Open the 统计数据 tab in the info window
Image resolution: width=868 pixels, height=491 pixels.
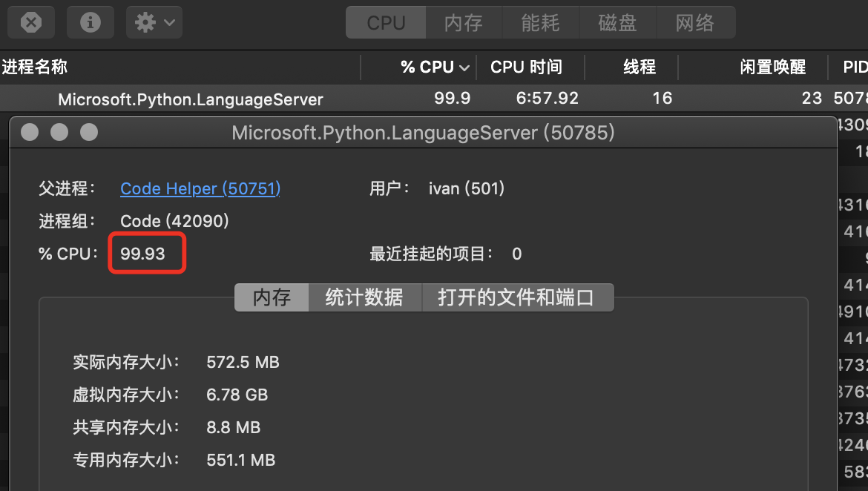pyautogui.click(x=363, y=297)
